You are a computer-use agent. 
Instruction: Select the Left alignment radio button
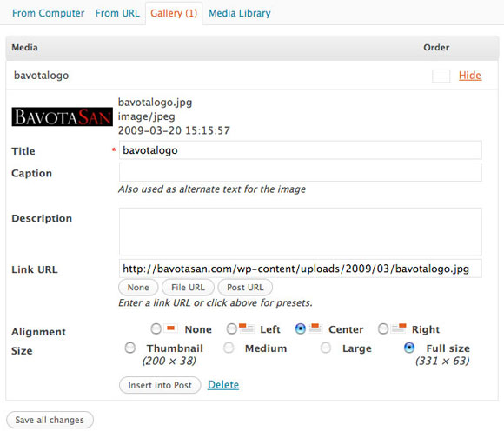[231, 328]
